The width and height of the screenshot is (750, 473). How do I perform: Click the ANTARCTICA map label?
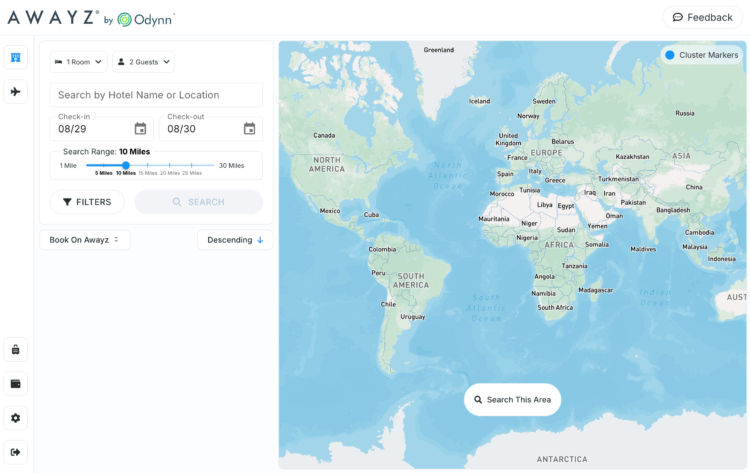(x=562, y=459)
